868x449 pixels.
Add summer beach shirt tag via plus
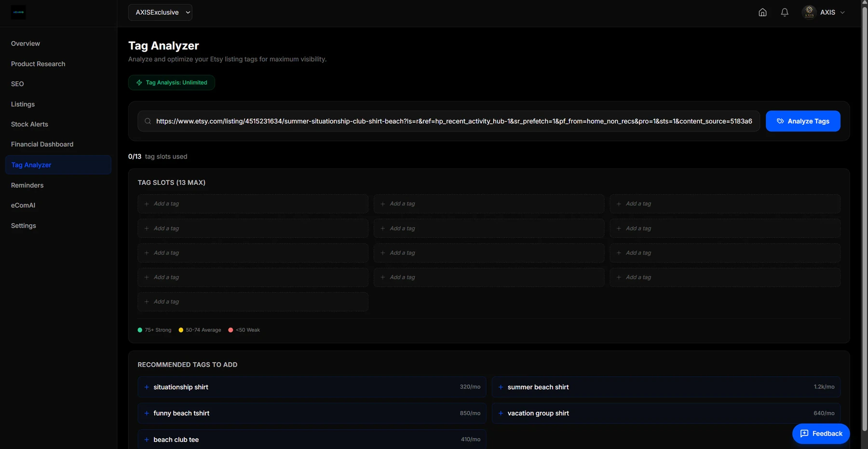pyautogui.click(x=501, y=387)
